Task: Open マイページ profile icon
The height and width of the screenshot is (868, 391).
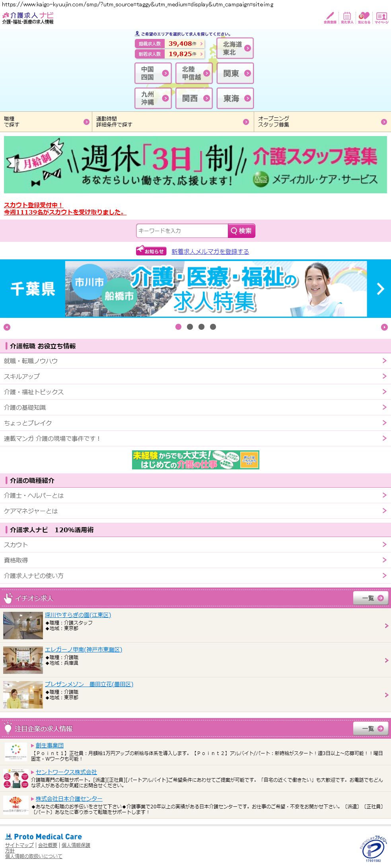Action: 381,18
